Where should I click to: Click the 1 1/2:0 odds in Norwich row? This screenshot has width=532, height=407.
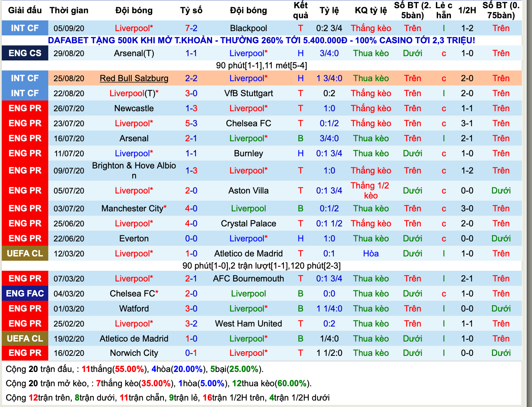(329, 353)
